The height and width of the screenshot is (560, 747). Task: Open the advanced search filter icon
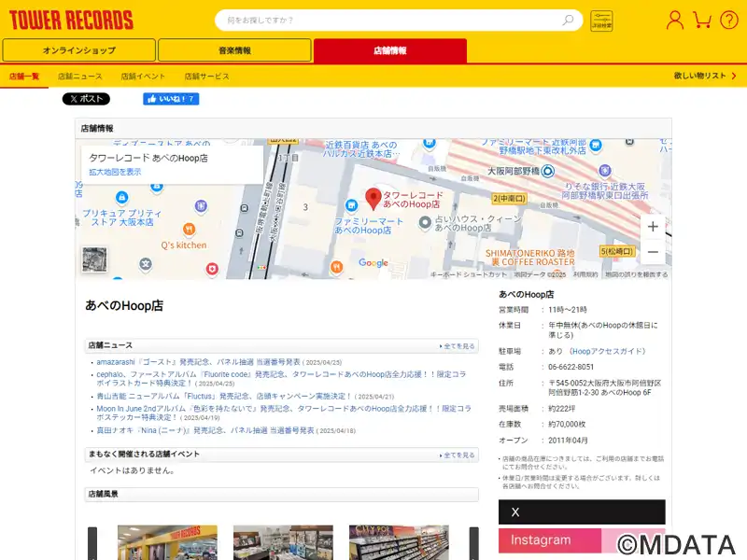(601, 21)
